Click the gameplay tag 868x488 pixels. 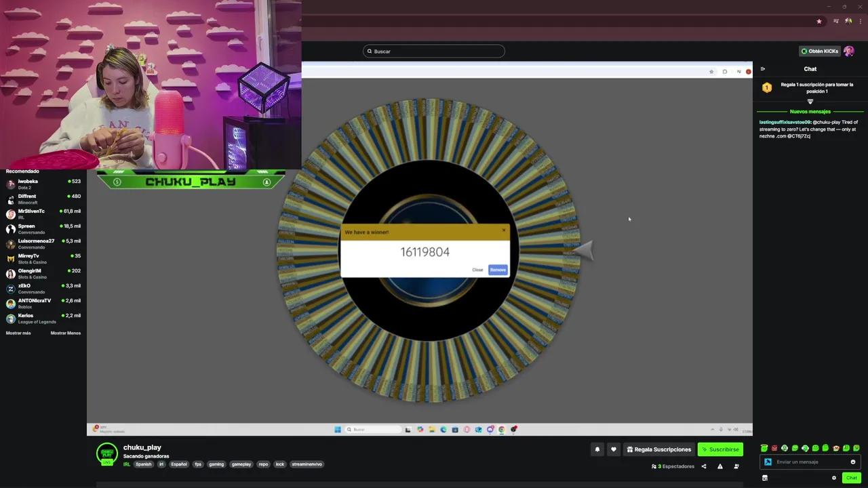click(241, 465)
